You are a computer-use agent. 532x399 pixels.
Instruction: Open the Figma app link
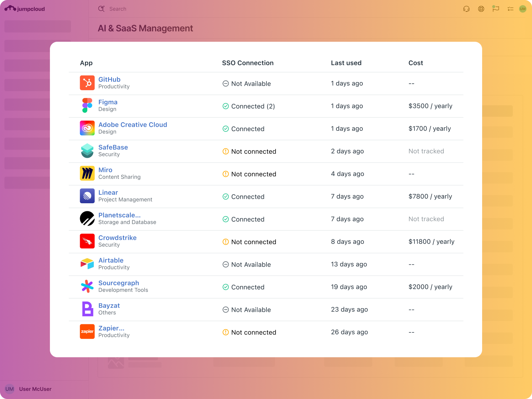[108, 102]
